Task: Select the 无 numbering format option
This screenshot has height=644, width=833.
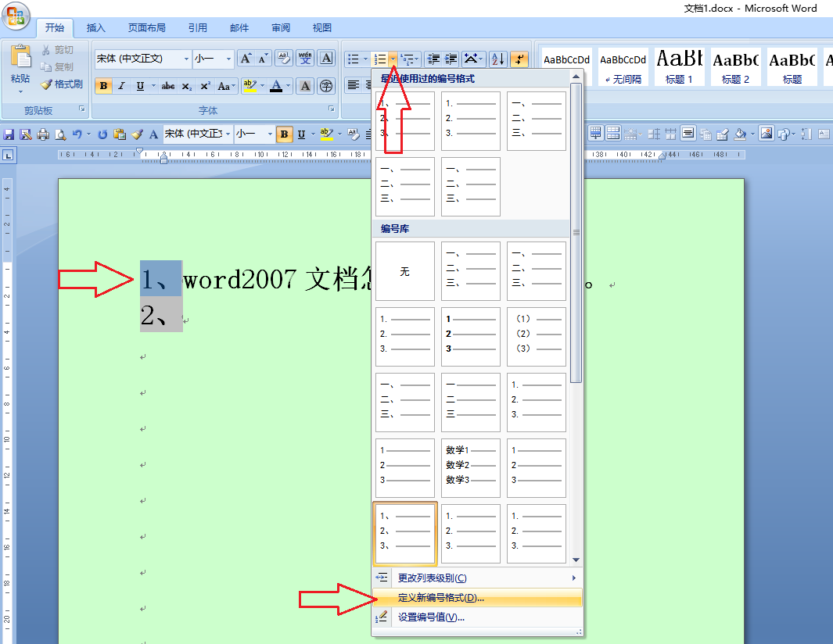Action: [404, 270]
